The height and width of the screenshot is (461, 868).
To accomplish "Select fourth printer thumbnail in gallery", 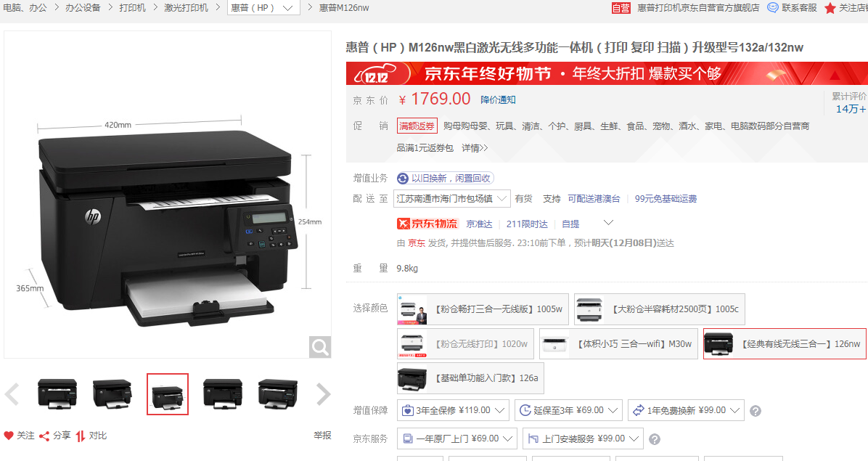I will tap(223, 394).
